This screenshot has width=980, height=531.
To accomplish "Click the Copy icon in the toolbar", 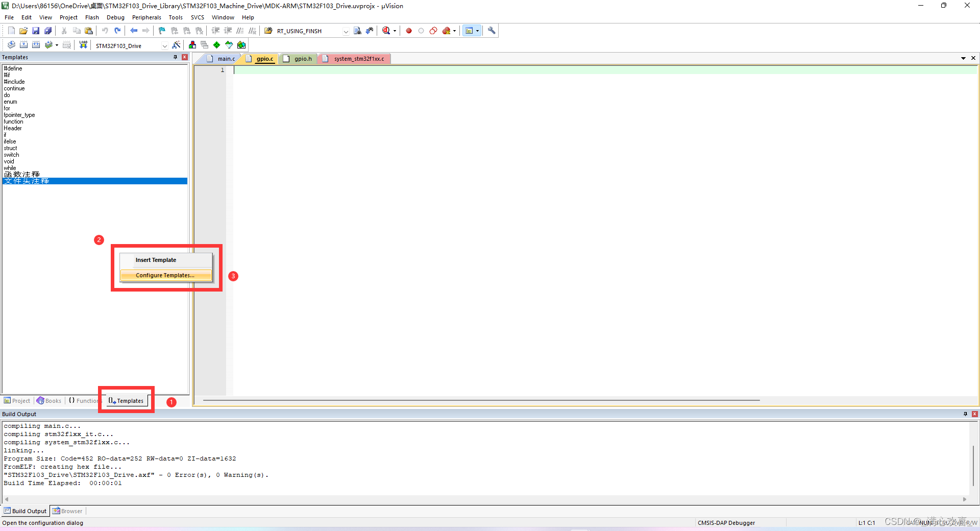I will pos(77,31).
